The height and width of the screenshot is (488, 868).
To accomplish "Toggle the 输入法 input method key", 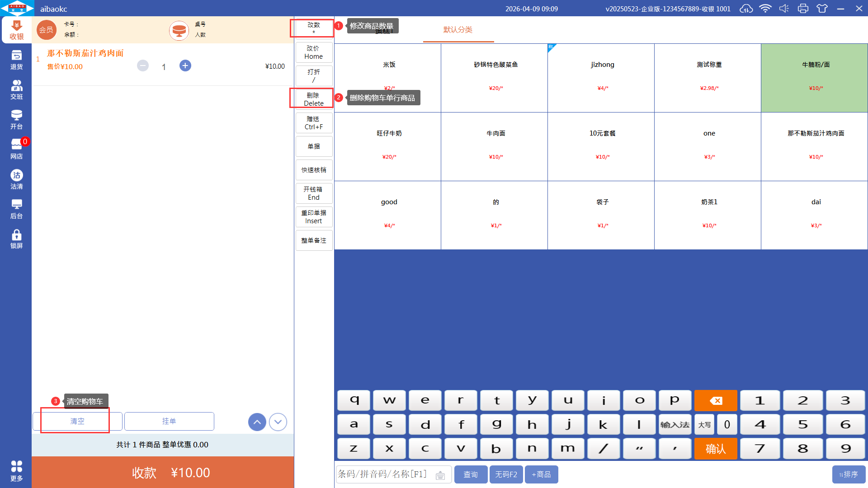I will tap(675, 425).
